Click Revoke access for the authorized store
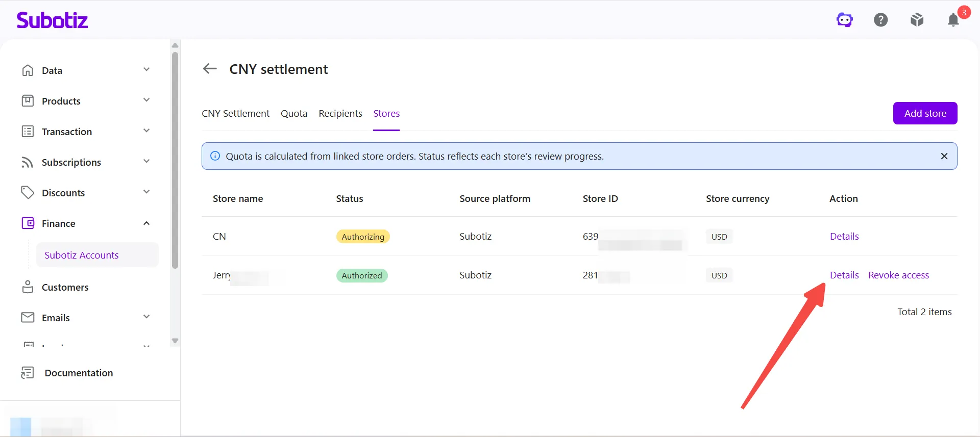Viewport: 980px width, 437px height. 898,275
